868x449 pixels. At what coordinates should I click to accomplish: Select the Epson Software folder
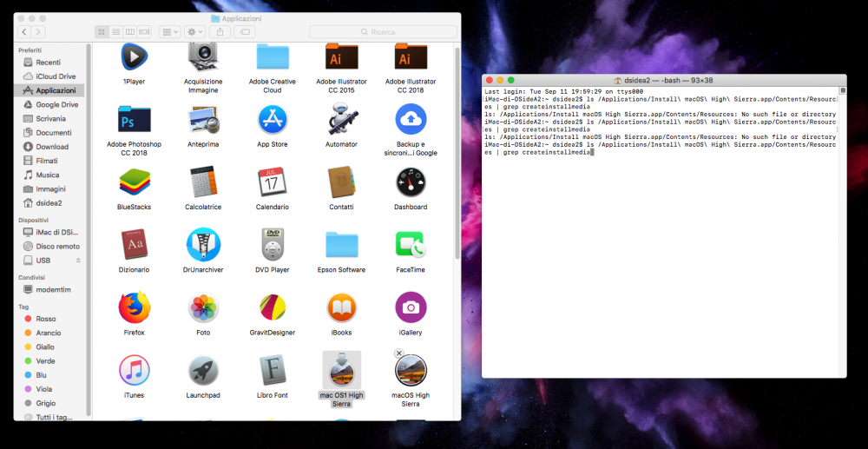pos(341,245)
